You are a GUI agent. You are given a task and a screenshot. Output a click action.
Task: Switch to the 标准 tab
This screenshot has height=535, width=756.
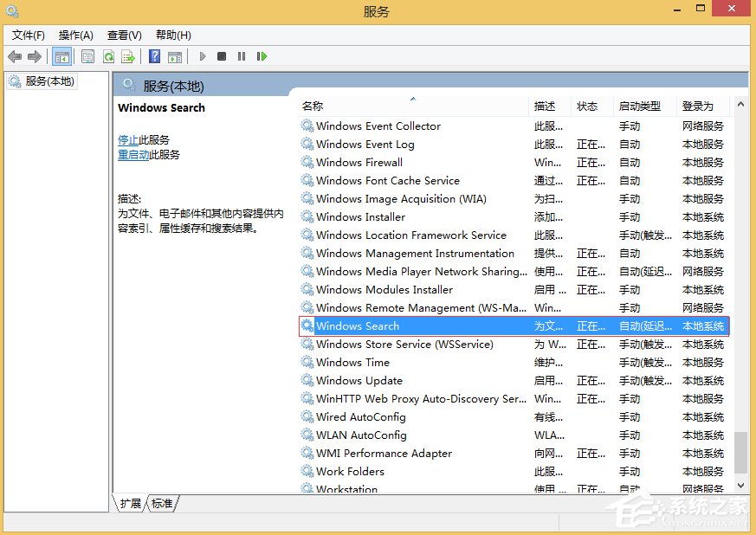[161, 503]
